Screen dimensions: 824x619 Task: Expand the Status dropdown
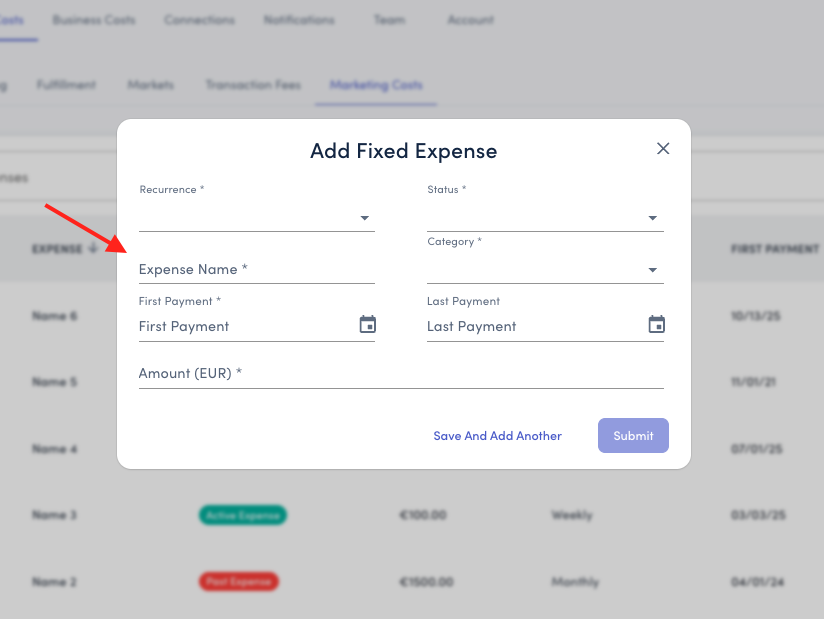544,218
